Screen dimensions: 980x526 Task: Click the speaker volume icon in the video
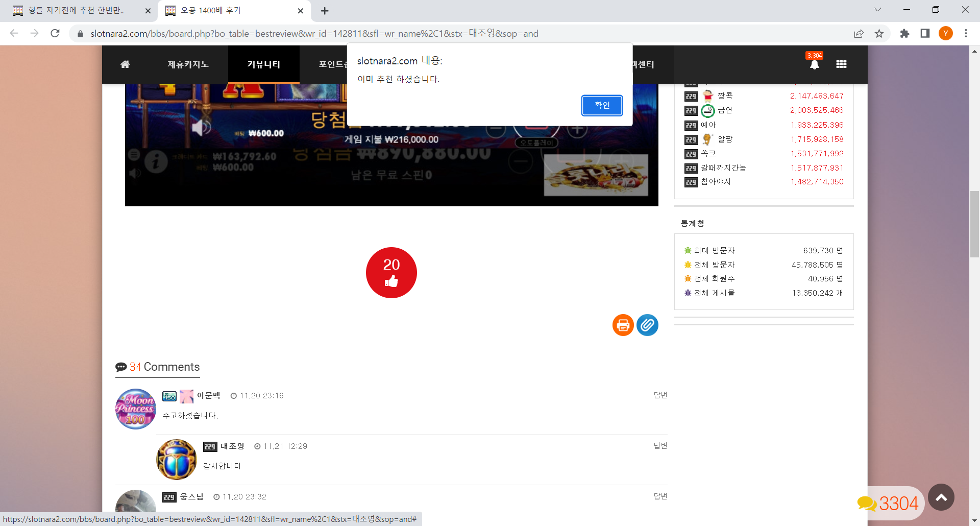pyautogui.click(x=201, y=128)
